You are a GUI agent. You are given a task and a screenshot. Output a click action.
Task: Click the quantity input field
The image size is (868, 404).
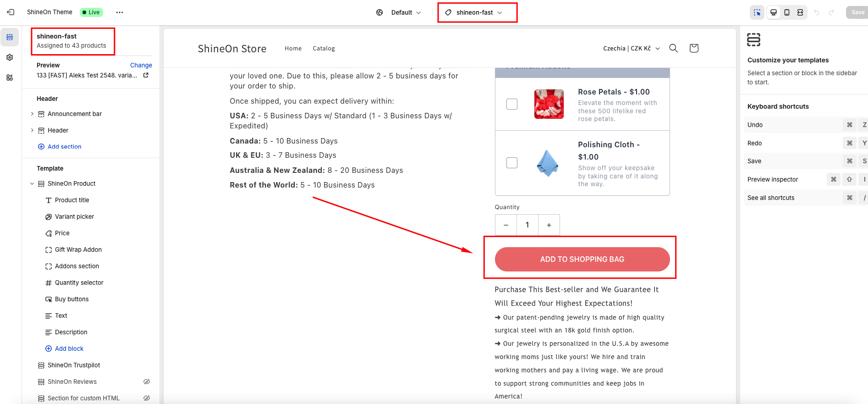click(x=527, y=225)
